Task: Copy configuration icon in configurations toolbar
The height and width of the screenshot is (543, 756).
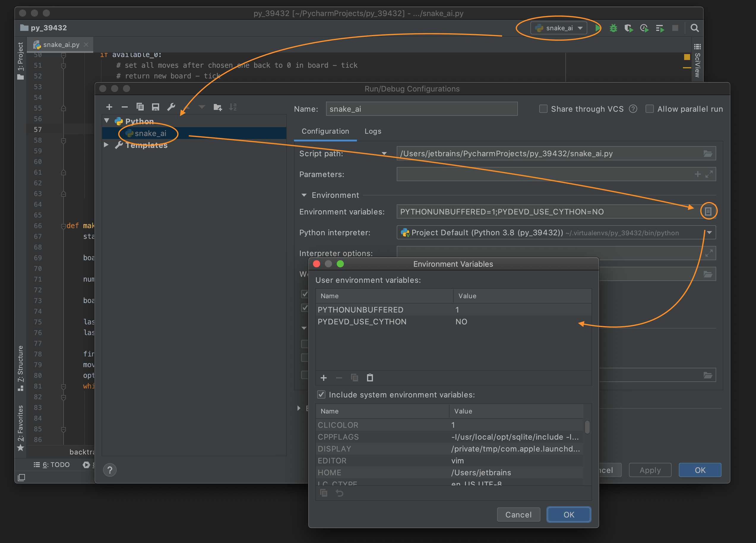Action: [x=140, y=107]
